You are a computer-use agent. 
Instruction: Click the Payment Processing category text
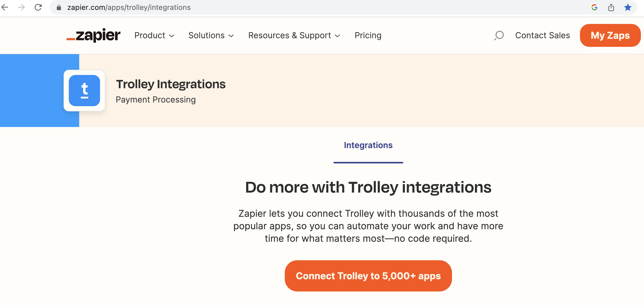tap(156, 100)
